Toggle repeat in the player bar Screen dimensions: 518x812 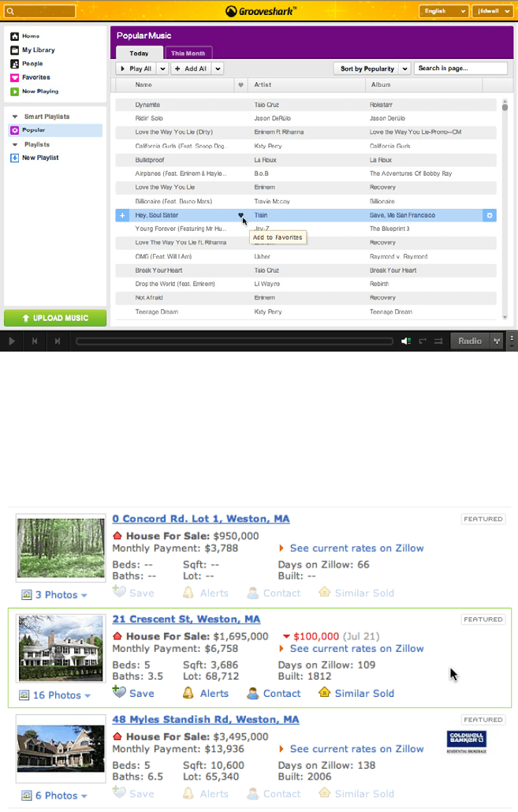coord(423,341)
